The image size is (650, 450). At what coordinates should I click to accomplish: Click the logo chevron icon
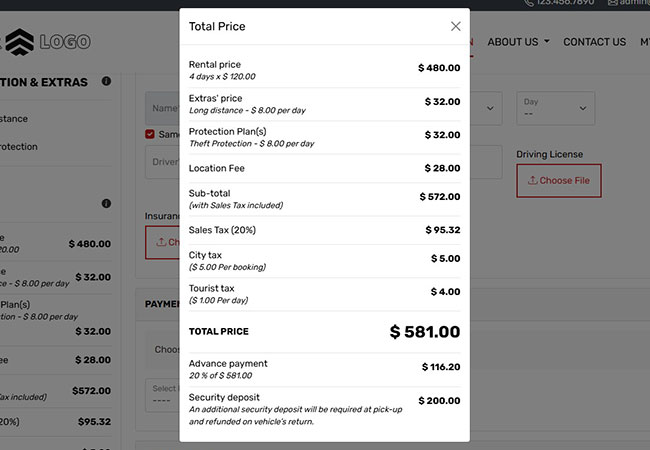(19, 42)
